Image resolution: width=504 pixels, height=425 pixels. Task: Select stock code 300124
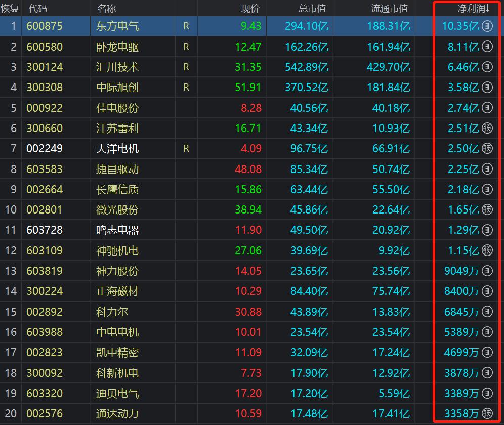point(45,67)
